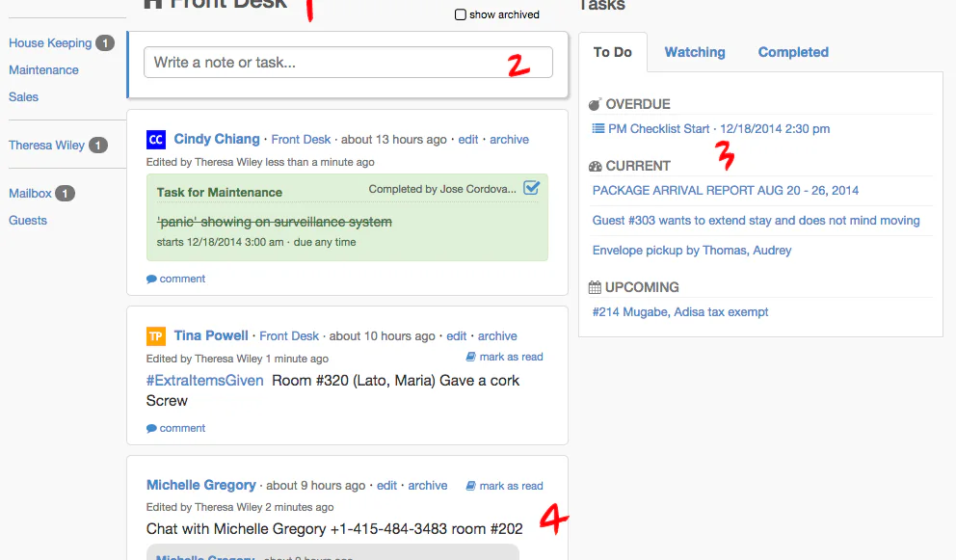Switch to the Watching tab
Viewport: 956px width, 560px height.
click(x=695, y=52)
